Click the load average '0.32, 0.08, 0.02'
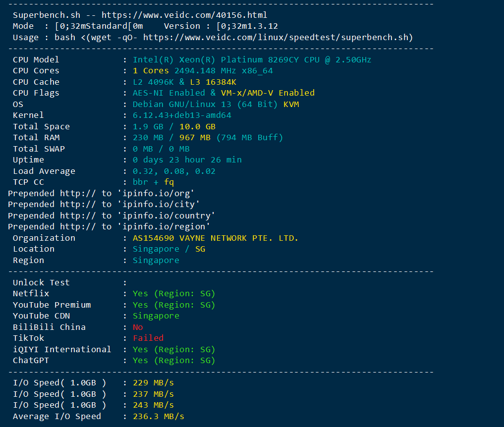The width and height of the screenshot is (504, 427). pyautogui.click(x=174, y=171)
